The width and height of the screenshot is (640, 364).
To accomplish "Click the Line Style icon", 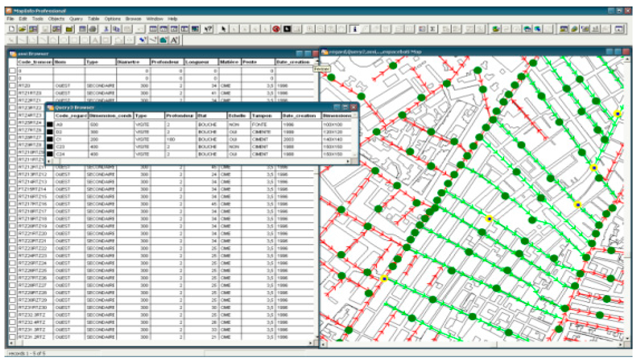I will click(x=153, y=40).
